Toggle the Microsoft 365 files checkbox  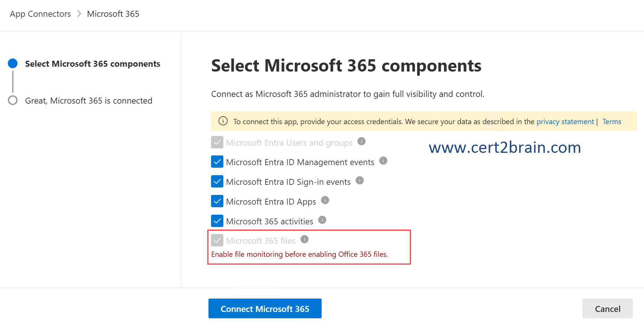(217, 240)
